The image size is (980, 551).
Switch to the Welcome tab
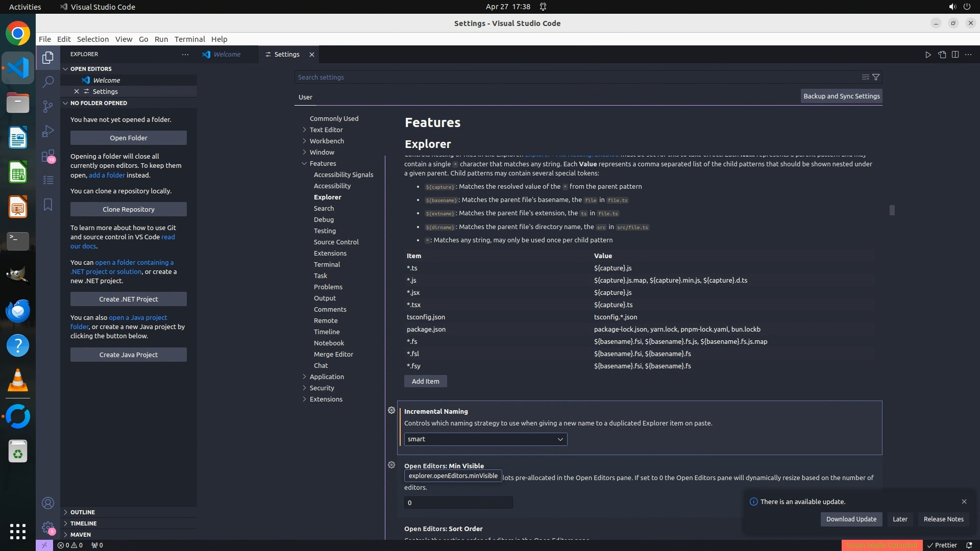click(227, 55)
